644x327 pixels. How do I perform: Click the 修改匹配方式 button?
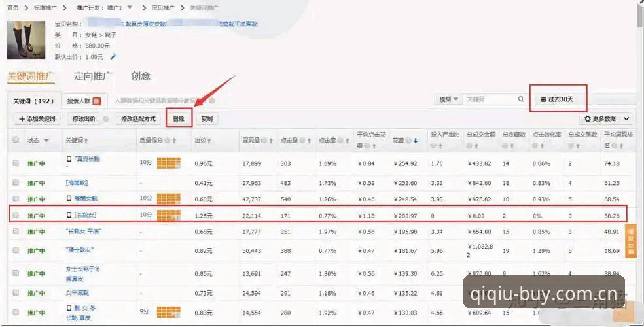(x=138, y=118)
